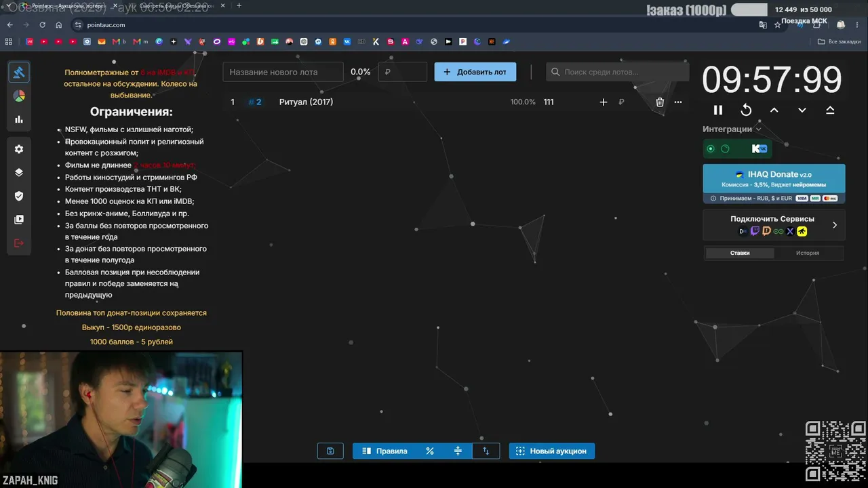Click the Добавить лот button

[x=475, y=72]
